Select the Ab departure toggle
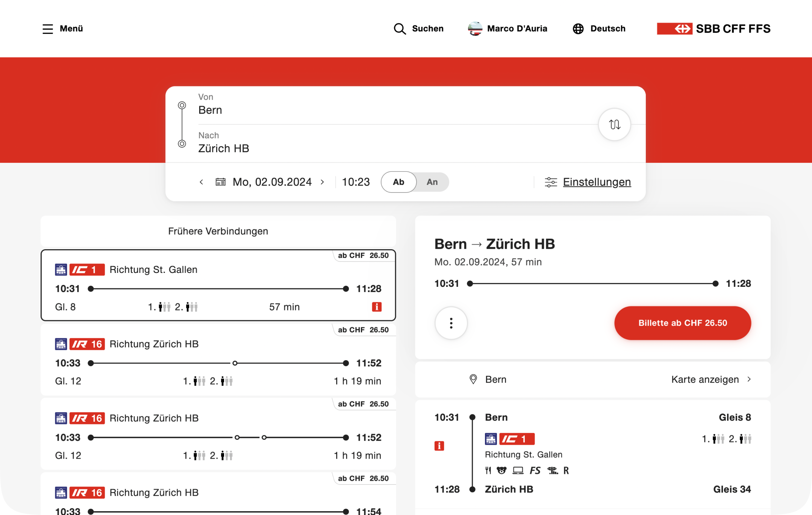The width and height of the screenshot is (812, 515). click(x=398, y=182)
